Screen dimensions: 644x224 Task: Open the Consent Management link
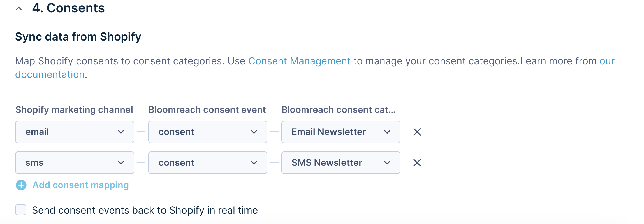[x=299, y=61]
